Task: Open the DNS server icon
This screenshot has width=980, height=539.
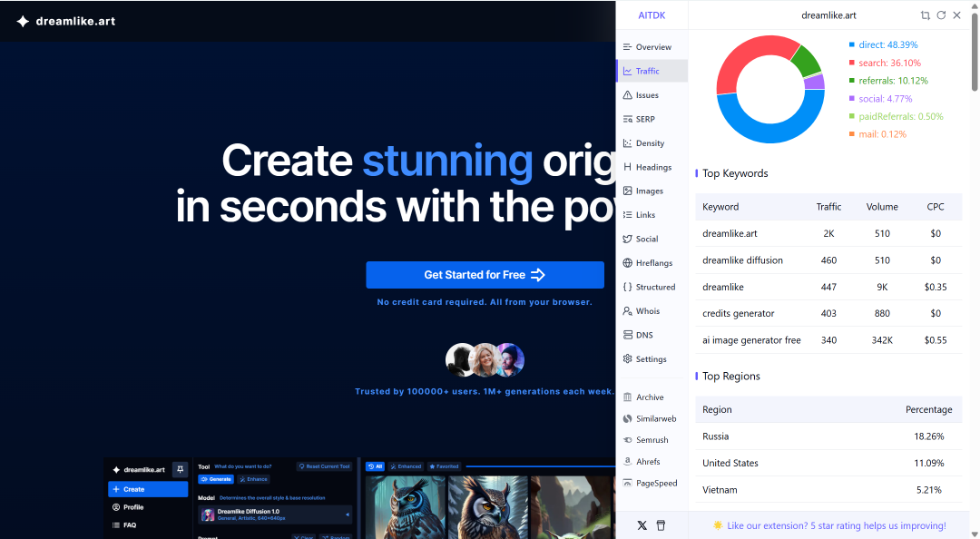Action: (x=628, y=335)
